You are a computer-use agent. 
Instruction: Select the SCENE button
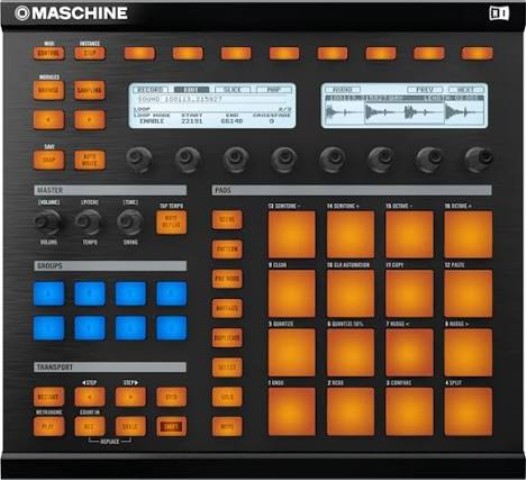(227, 220)
